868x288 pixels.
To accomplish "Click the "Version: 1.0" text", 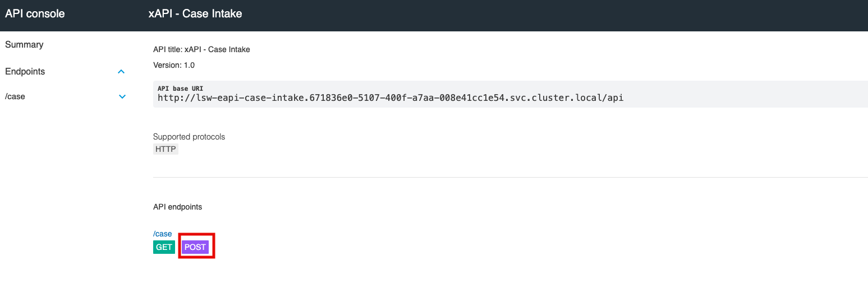I will pyautogui.click(x=174, y=65).
